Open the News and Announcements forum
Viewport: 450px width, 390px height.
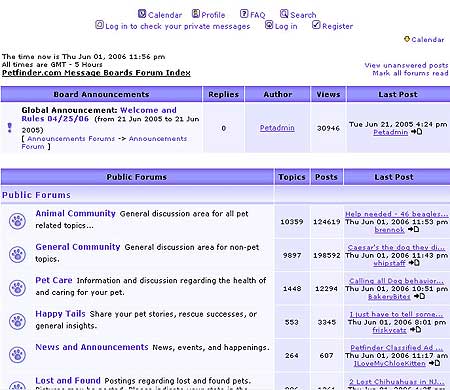92,347
